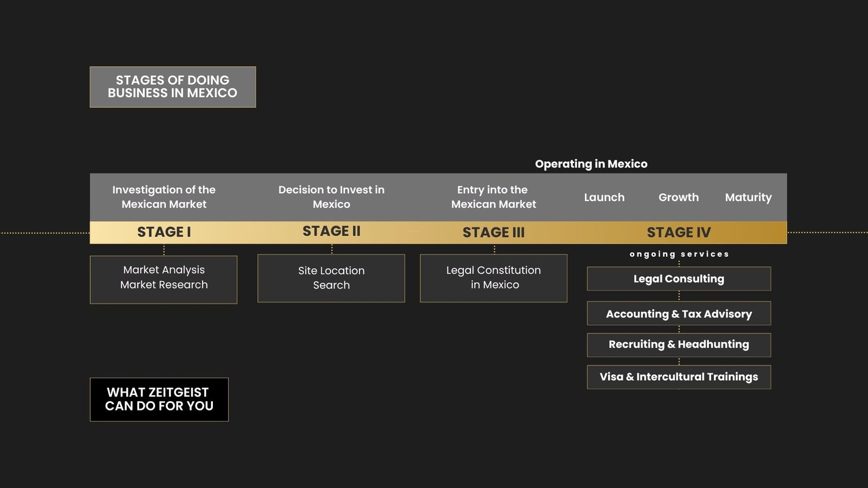Click the Legal Consulting service box
Screen dimensions: 868x488
pyautogui.click(x=679, y=279)
